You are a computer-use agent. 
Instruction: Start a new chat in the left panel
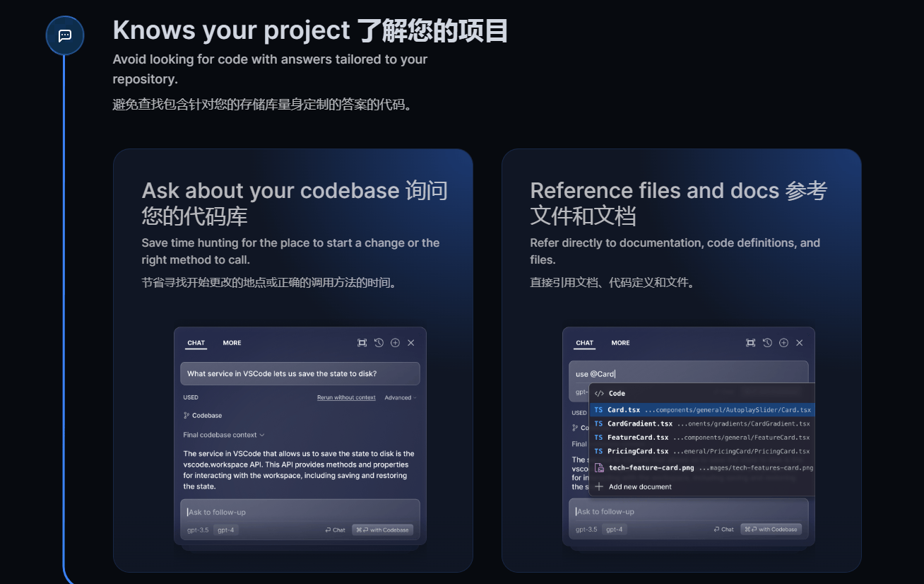point(395,343)
